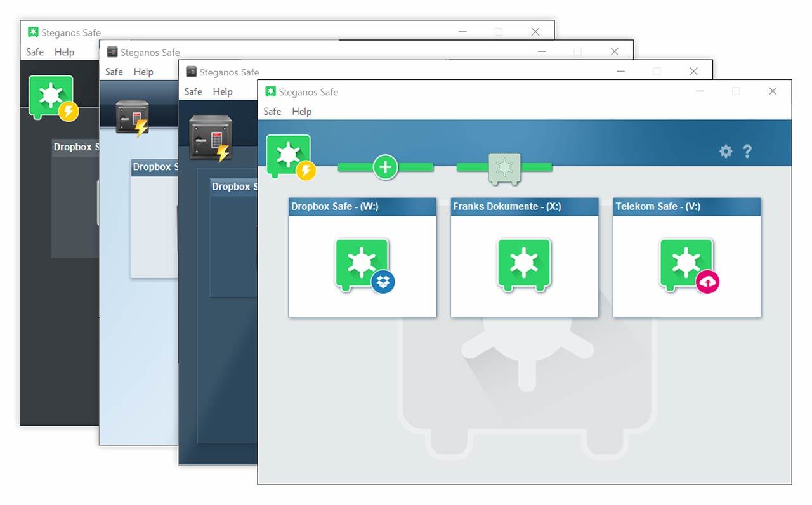
Task: Select the 'Telekom Safe - (V:)' header
Action: pyautogui.click(x=687, y=207)
